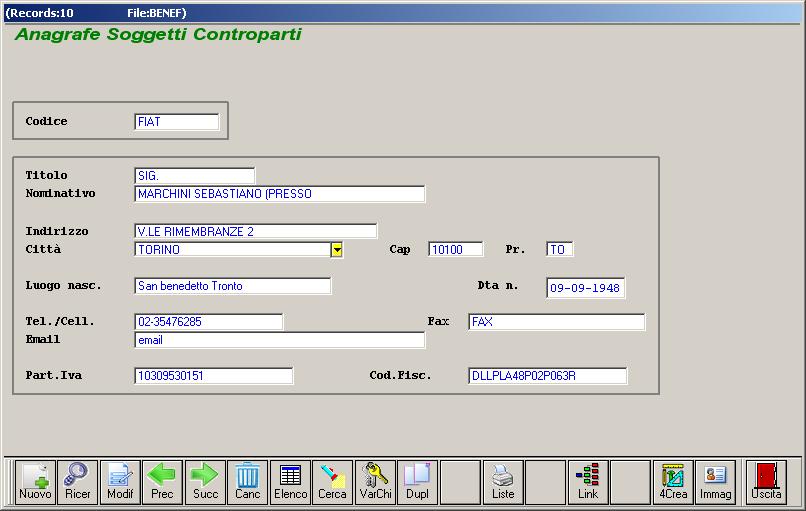Image resolution: width=806 pixels, height=511 pixels.
Task: Click the Città label
Action: [43, 249]
